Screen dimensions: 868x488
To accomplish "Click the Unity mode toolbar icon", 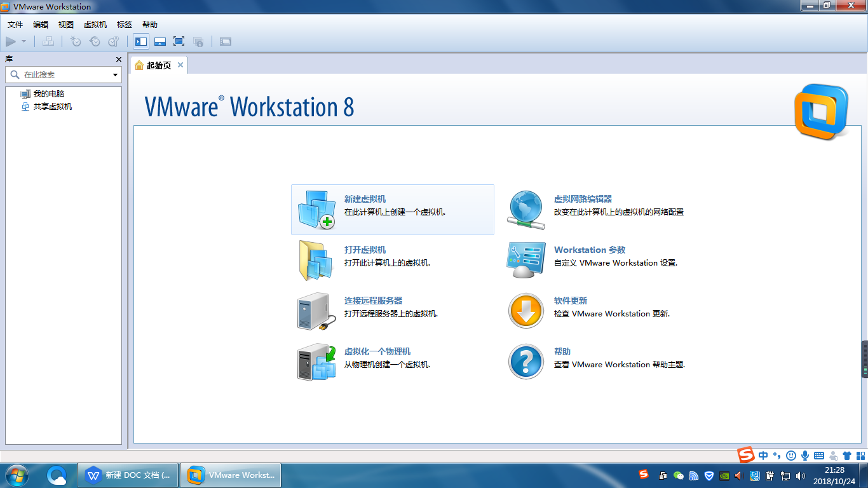I will [198, 41].
